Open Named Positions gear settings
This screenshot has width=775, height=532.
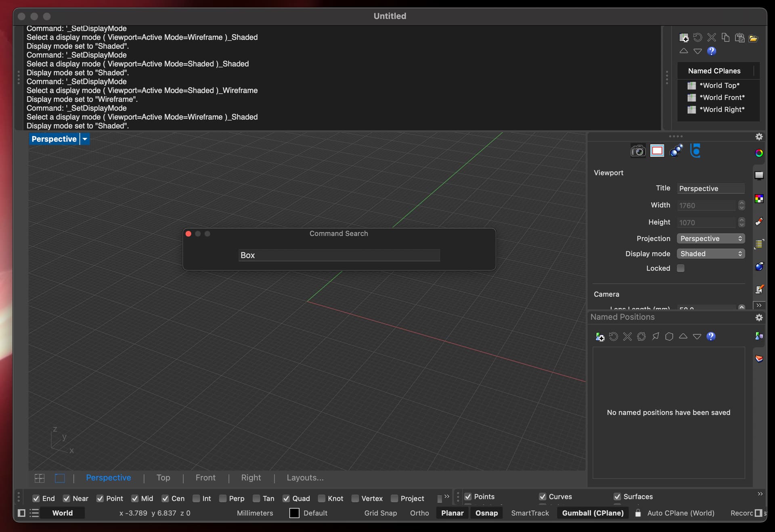point(759,317)
